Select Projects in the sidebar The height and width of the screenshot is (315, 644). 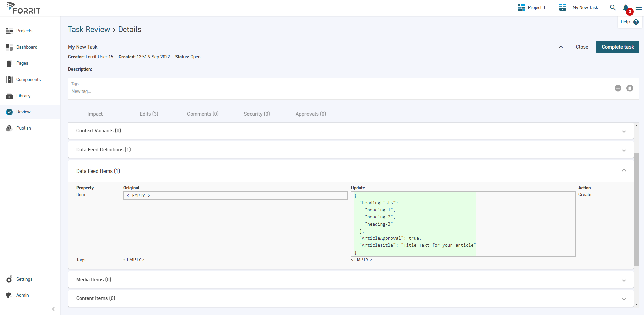pos(24,31)
